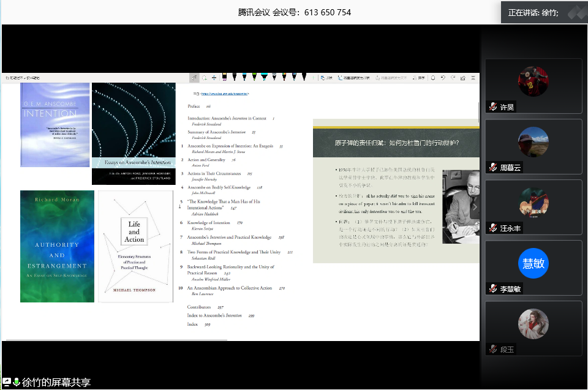
Task: Click the muted mic icon for 段玉
Action: (x=492, y=349)
